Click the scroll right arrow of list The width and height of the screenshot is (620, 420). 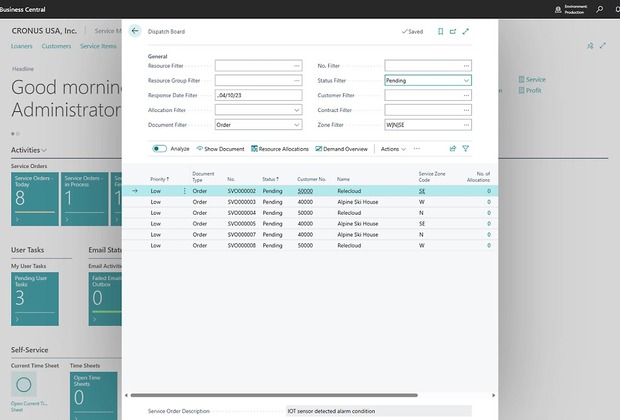pyautogui.click(x=493, y=395)
